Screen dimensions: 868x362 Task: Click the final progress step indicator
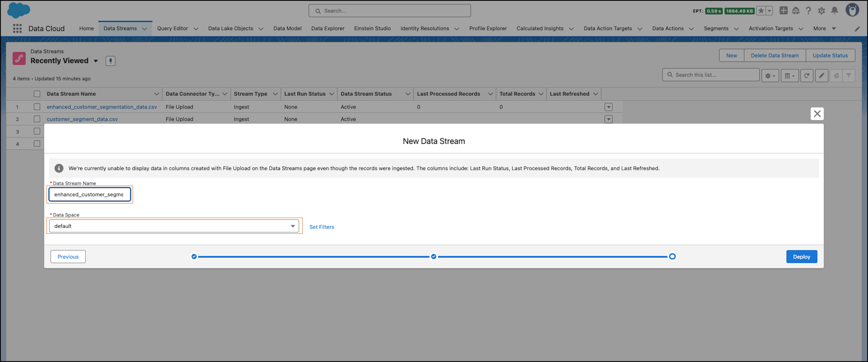[672, 257]
